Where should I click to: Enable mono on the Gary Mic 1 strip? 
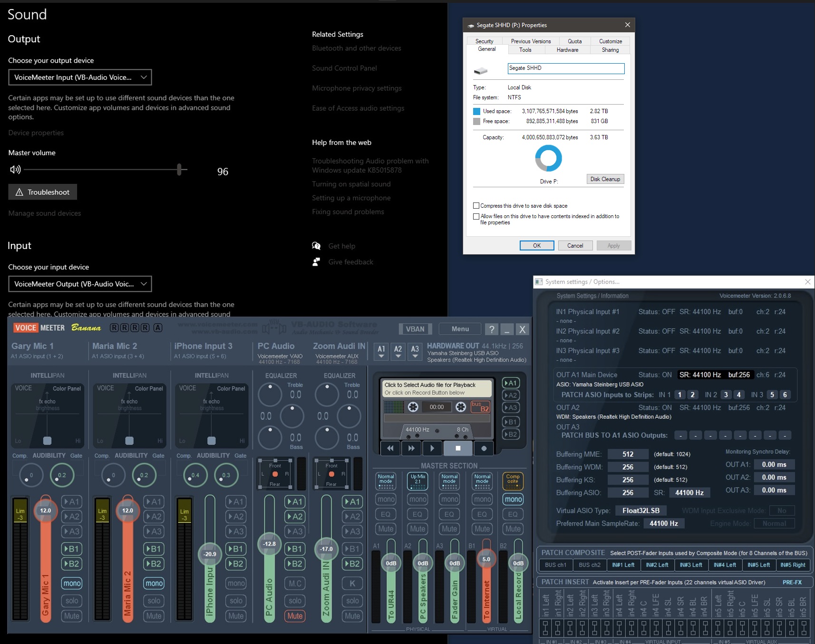(72, 583)
